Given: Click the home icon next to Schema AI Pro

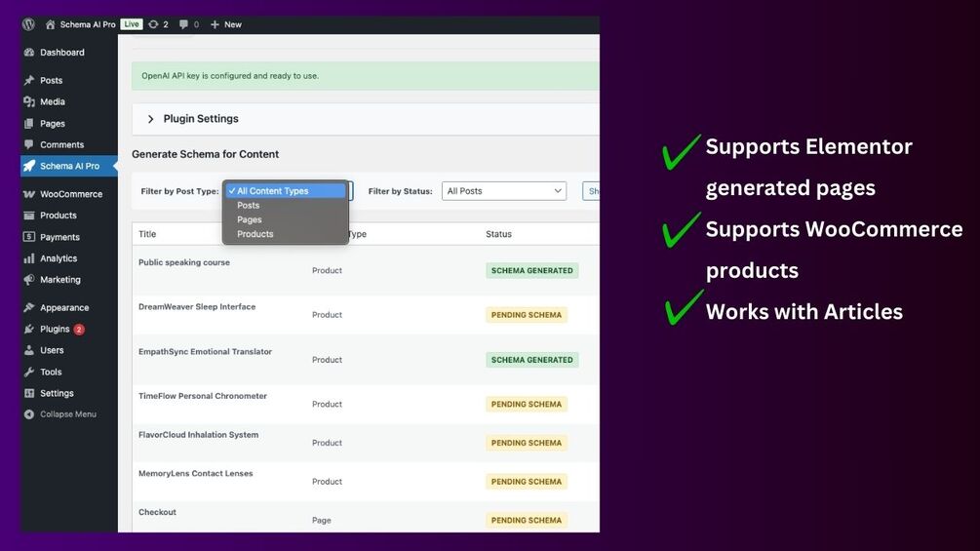Looking at the screenshot, I should [50, 24].
